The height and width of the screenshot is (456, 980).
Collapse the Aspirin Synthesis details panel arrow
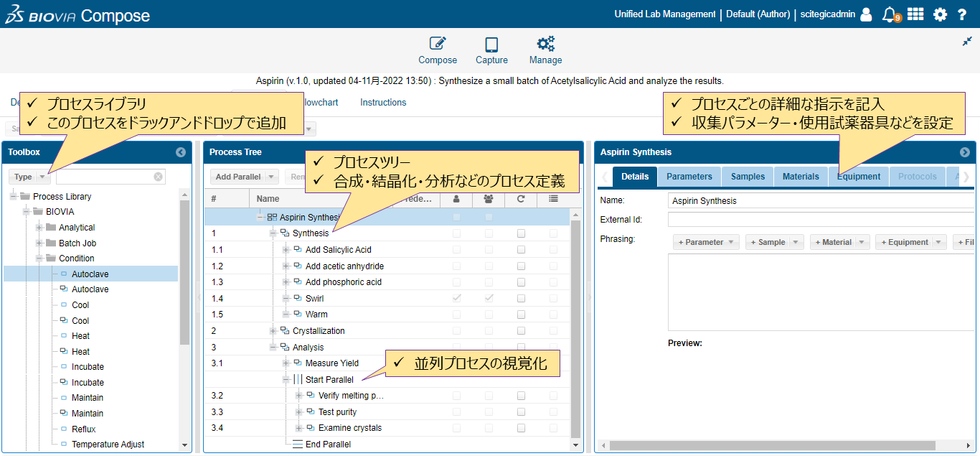click(965, 152)
